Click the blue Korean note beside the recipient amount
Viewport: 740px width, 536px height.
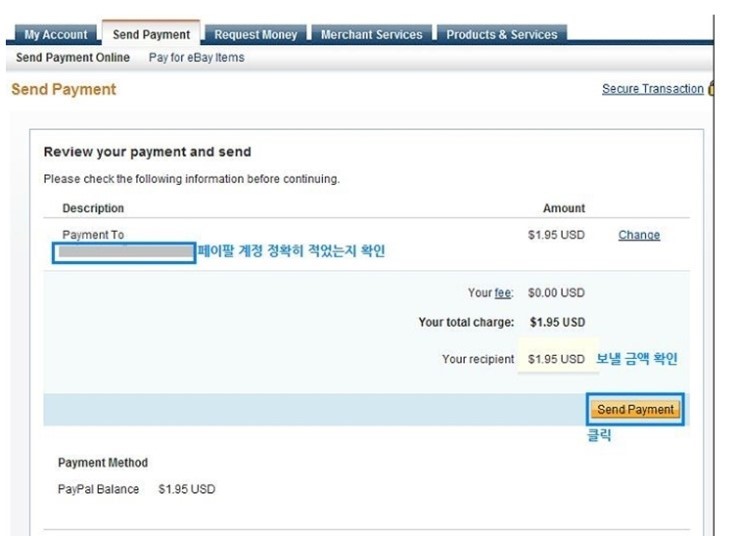tap(643, 359)
